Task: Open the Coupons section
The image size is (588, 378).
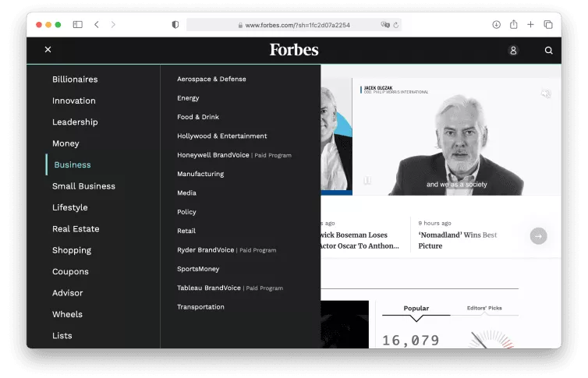Action: coord(70,271)
